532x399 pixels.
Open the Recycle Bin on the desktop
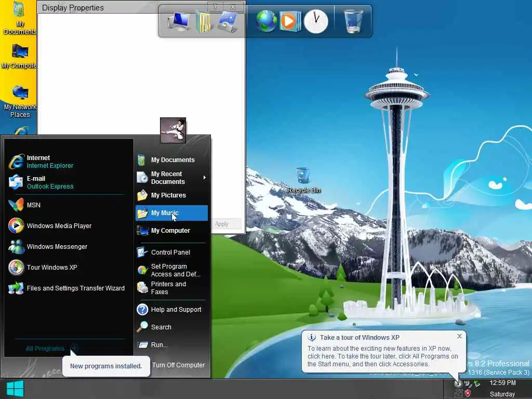303,180
